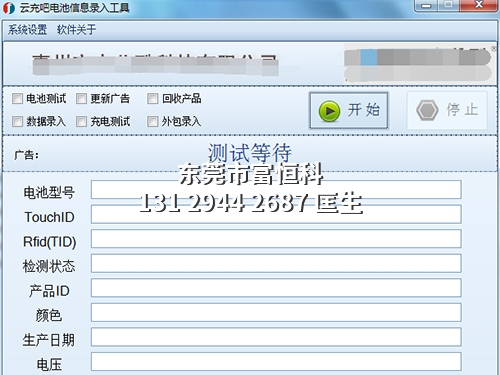This screenshot has width=500, height=375.
Task: Focus the 电池型号 input field
Action: point(276,190)
